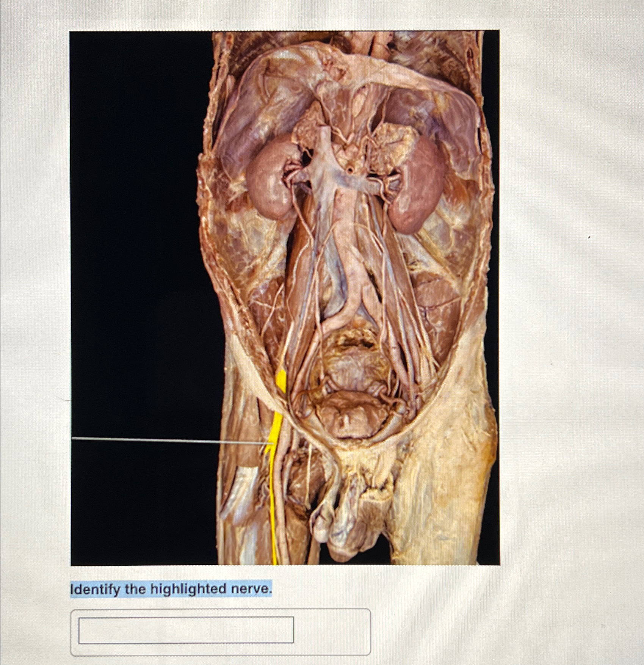
Task: Click the answer text input field
Action: pyautogui.click(x=186, y=630)
